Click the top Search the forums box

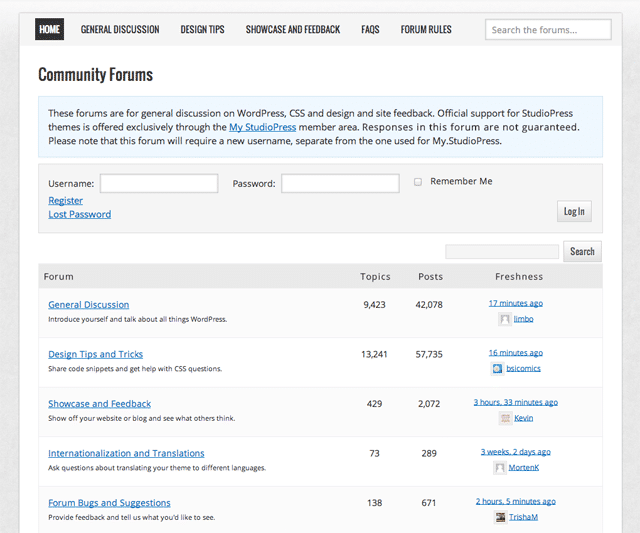pos(548,30)
